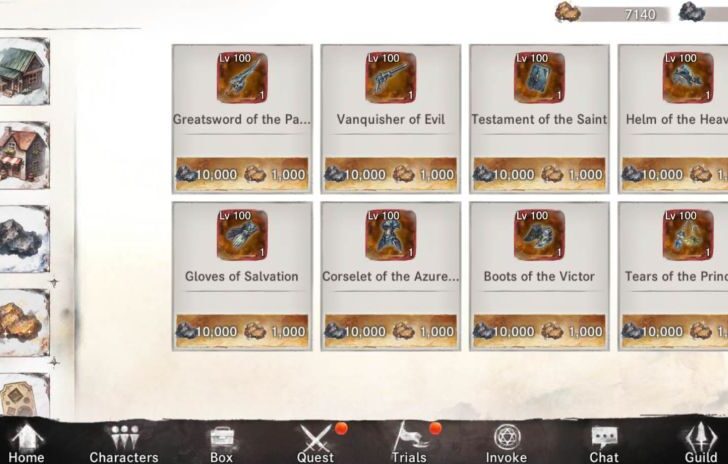This screenshot has height=464, width=728.
Task: Open the Home tab icon
Action: 26,444
